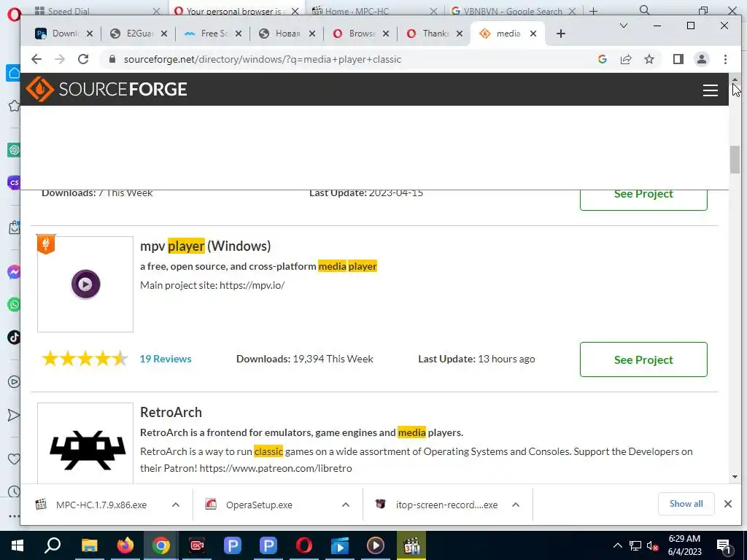Open a new tab in Chrome
Screen dimensions: 747x560
(x=561, y=34)
